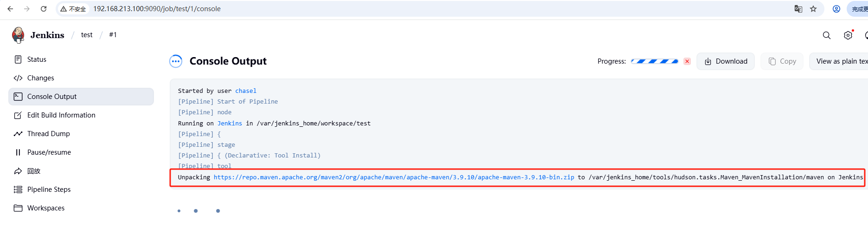868x229 pixels.
Task: Click the Pipeline Steps list icon
Action: [18, 190]
